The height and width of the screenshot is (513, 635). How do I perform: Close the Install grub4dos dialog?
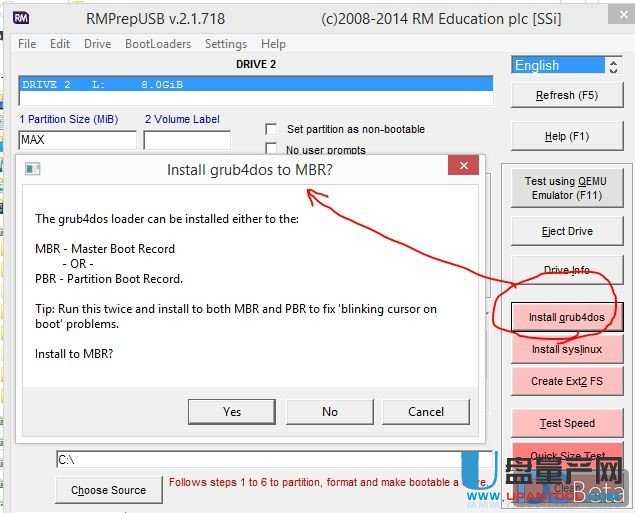[463, 168]
